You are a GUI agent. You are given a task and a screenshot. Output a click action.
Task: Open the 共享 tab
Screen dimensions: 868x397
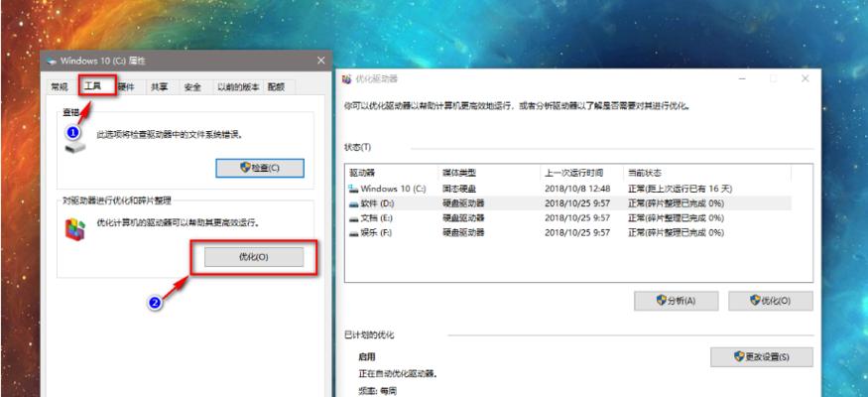pos(160,87)
